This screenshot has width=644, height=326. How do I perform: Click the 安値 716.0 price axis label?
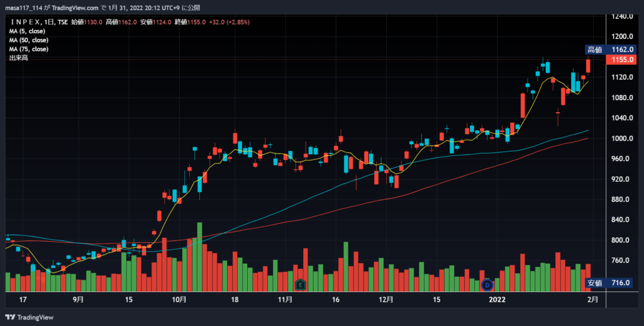pyautogui.click(x=609, y=283)
